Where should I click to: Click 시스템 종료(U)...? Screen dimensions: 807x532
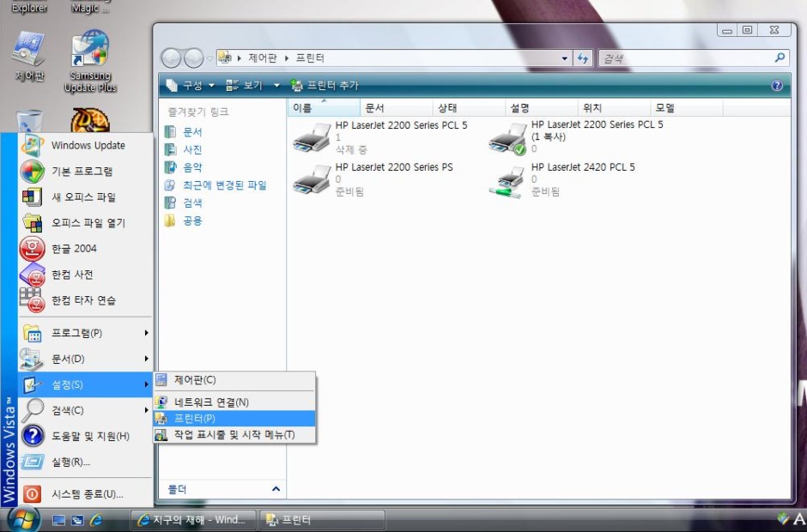tap(86, 494)
